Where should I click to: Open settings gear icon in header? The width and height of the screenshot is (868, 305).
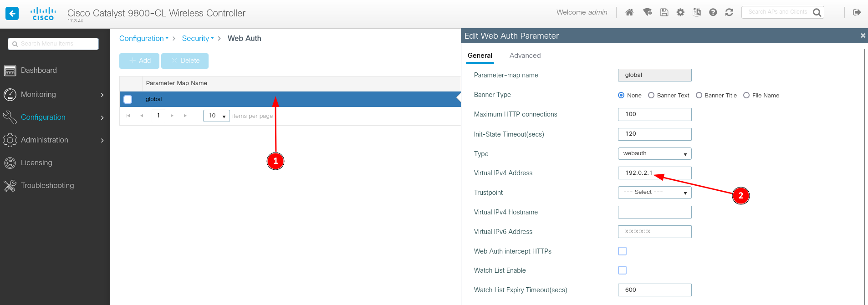coord(680,12)
